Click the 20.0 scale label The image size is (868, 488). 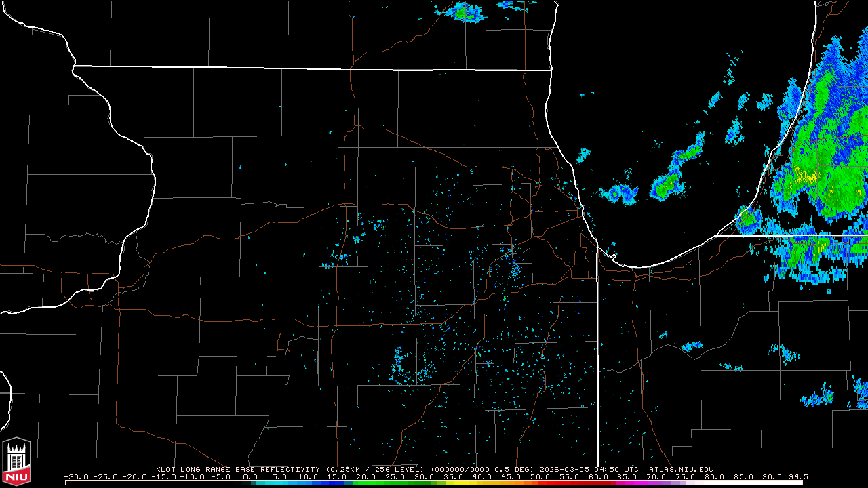tap(366, 476)
